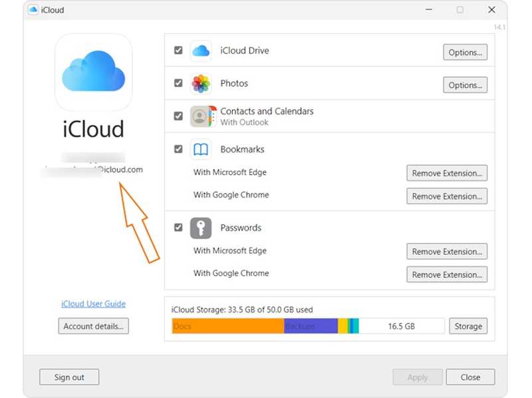Click 'With Microsoft Edge' under Bookmarks
Screen dimensions: 532x398
pyautogui.click(x=230, y=172)
